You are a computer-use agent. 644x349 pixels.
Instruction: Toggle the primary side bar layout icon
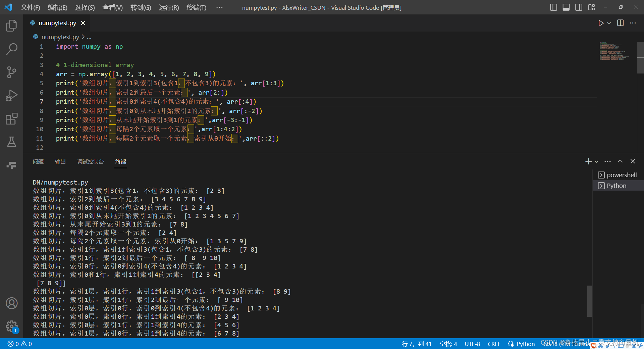pos(553,7)
